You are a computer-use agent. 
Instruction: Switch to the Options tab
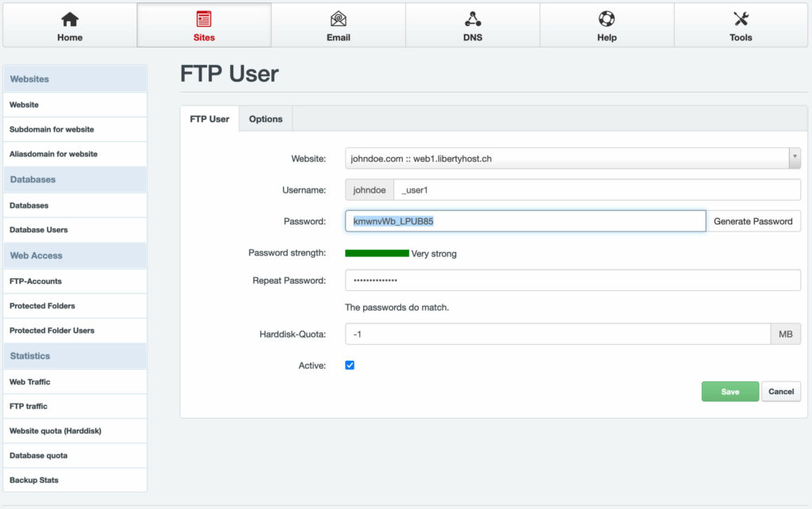(266, 118)
